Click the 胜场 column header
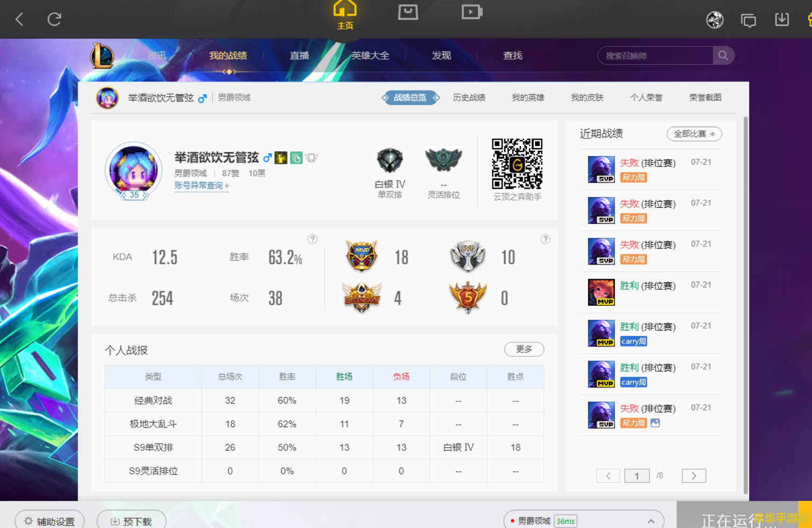Image resolution: width=812 pixels, height=528 pixels. [344, 377]
